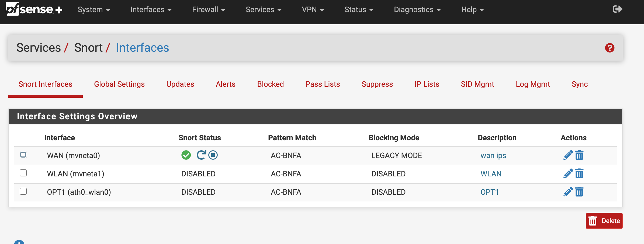Click DISABLED Snort status in WLAN row

tap(198, 174)
